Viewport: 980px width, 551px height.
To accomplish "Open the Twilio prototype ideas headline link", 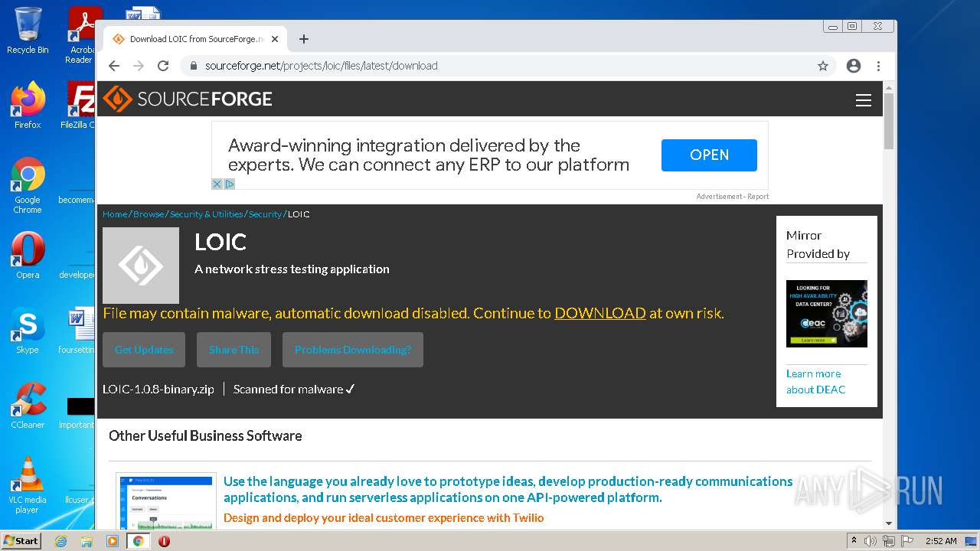I will tap(508, 490).
